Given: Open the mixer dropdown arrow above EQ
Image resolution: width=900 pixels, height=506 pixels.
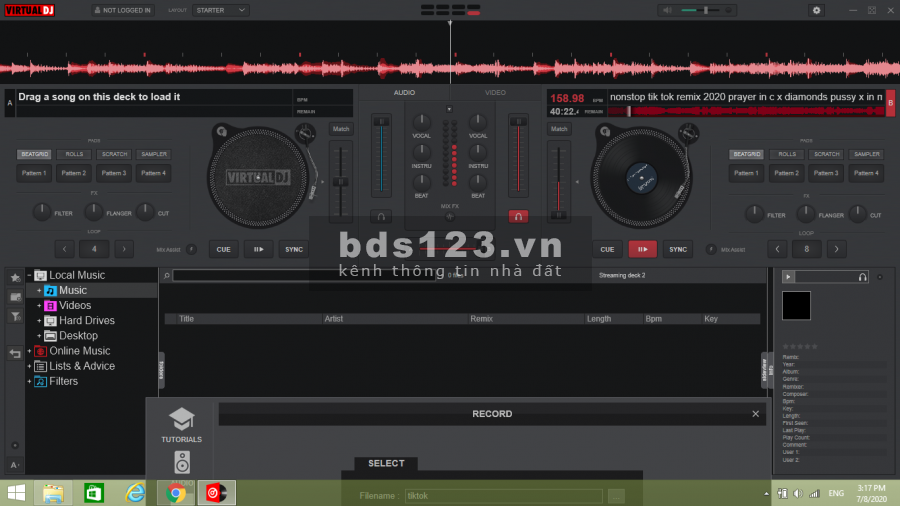Looking at the screenshot, I should click(x=449, y=109).
